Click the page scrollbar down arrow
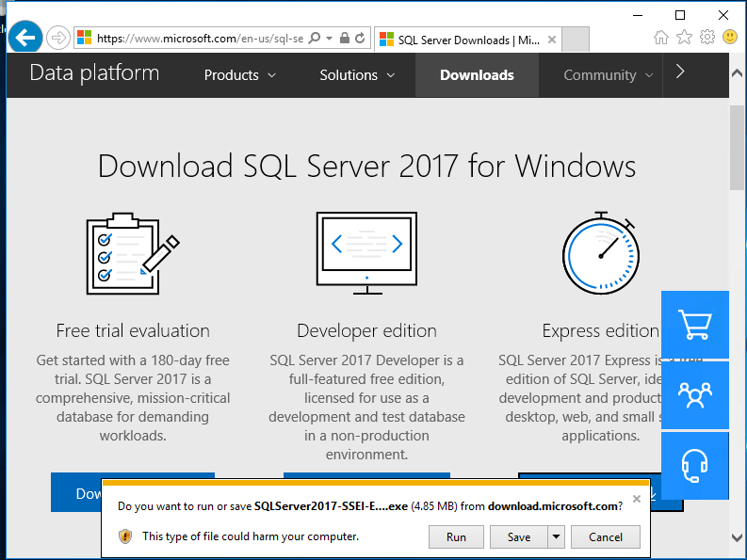Screen dimensions: 747x560 737,537
